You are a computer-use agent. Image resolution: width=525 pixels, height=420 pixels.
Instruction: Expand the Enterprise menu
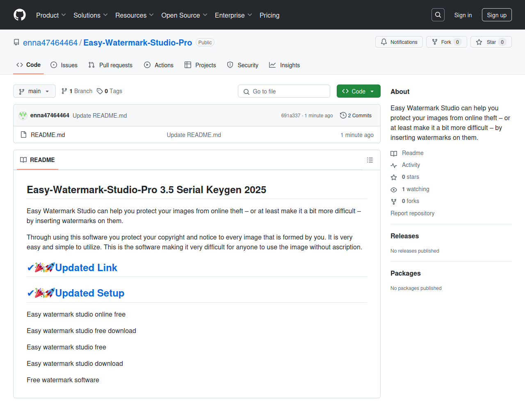tap(233, 15)
